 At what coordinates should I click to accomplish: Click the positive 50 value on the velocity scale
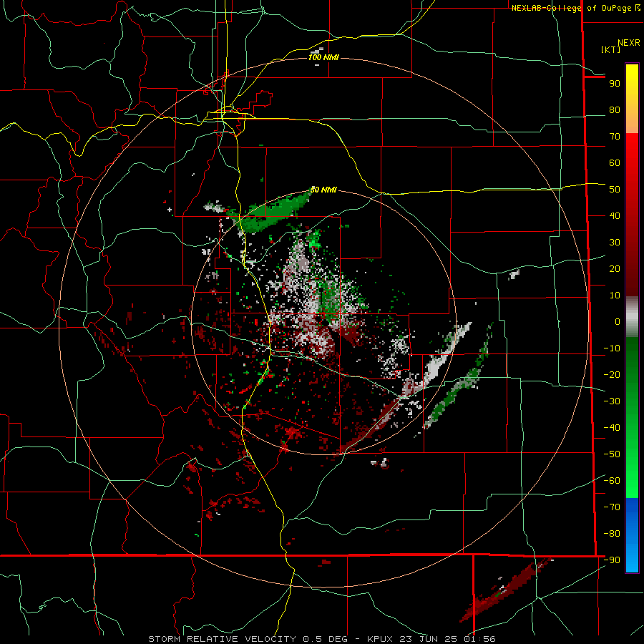tap(615, 190)
